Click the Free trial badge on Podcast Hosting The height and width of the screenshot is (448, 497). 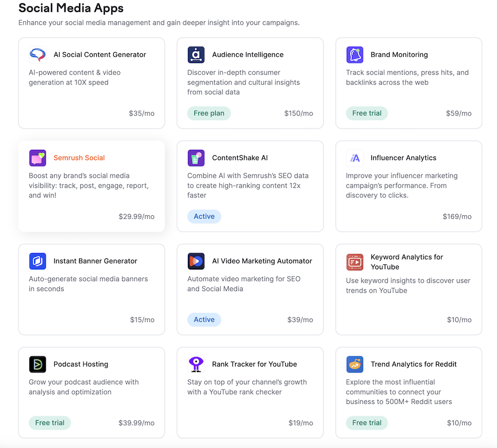click(x=50, y=423)
